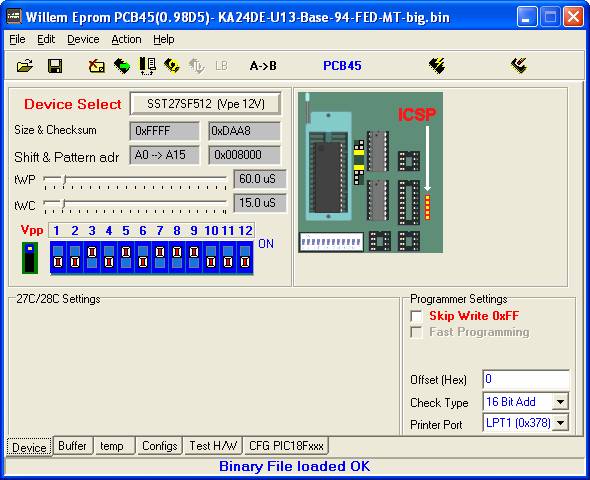Viewport: 590px width, 480px height.
Task: Toggle DIP switch 9
Action: click(x=194, y=257)
